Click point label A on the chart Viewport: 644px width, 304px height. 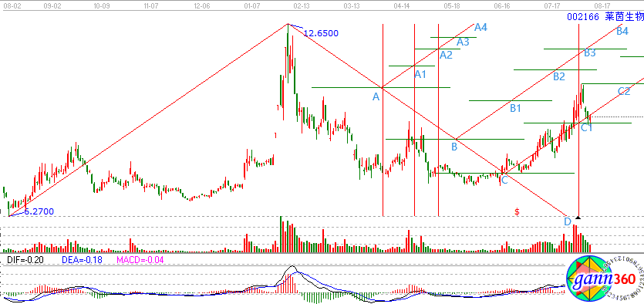[376, 97]
